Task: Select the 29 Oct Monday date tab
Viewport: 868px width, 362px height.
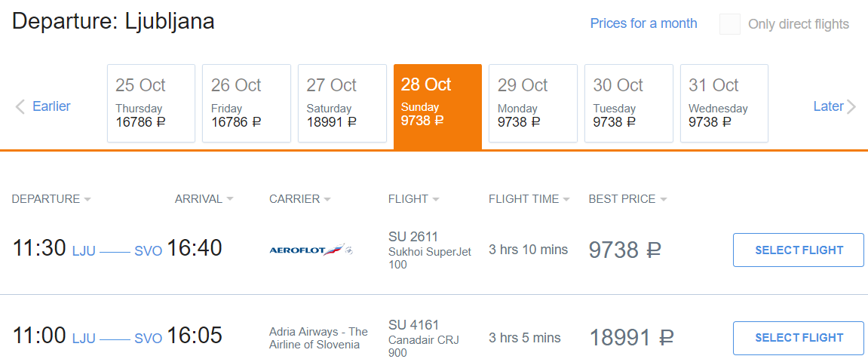Action: pyautogui.click(x=533, y=103)
